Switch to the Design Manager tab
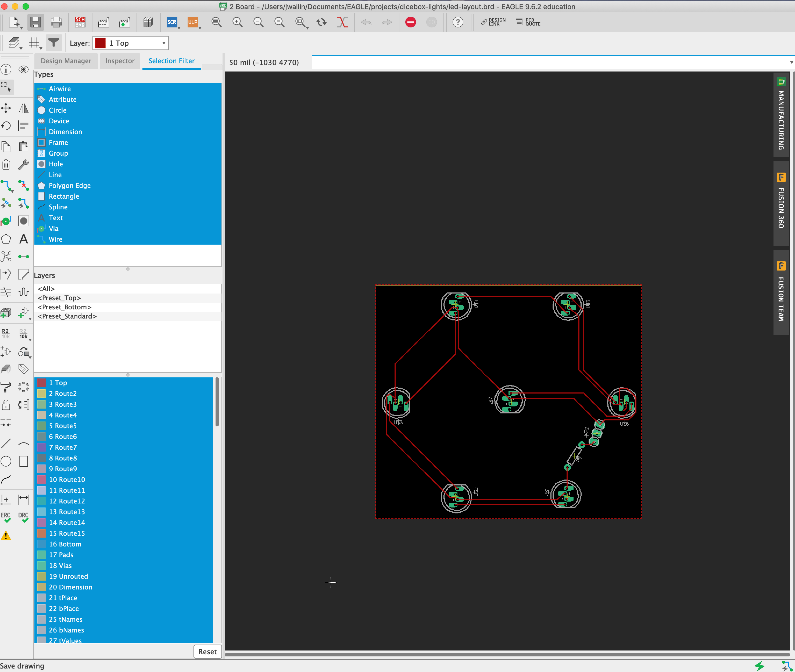 [66, 61]
